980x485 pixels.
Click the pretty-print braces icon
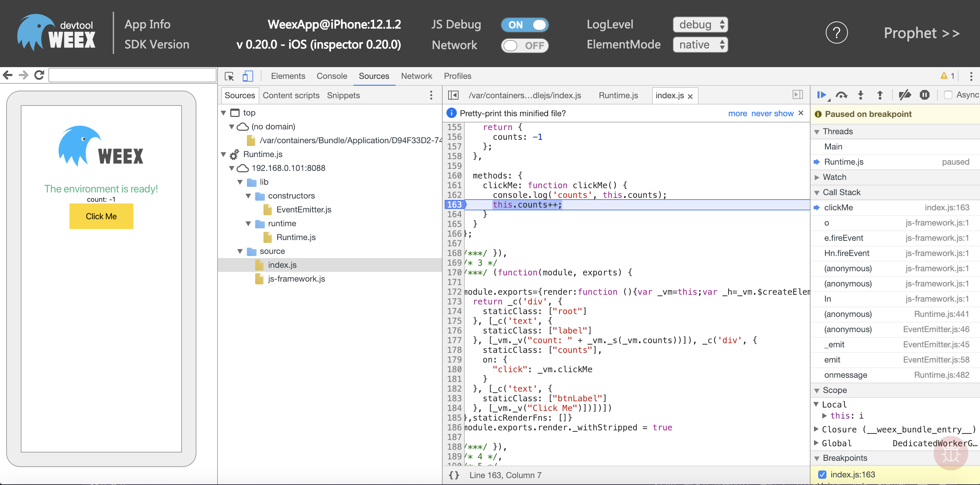point(453,475)
